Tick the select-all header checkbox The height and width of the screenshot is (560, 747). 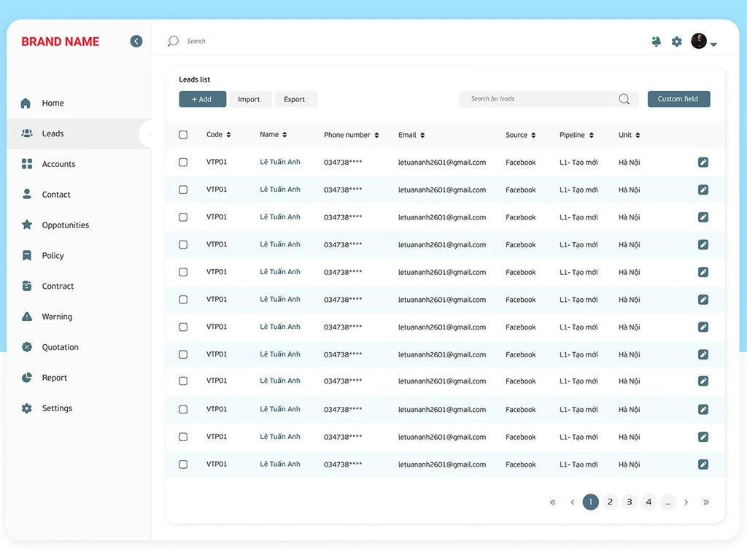(183, 135)
